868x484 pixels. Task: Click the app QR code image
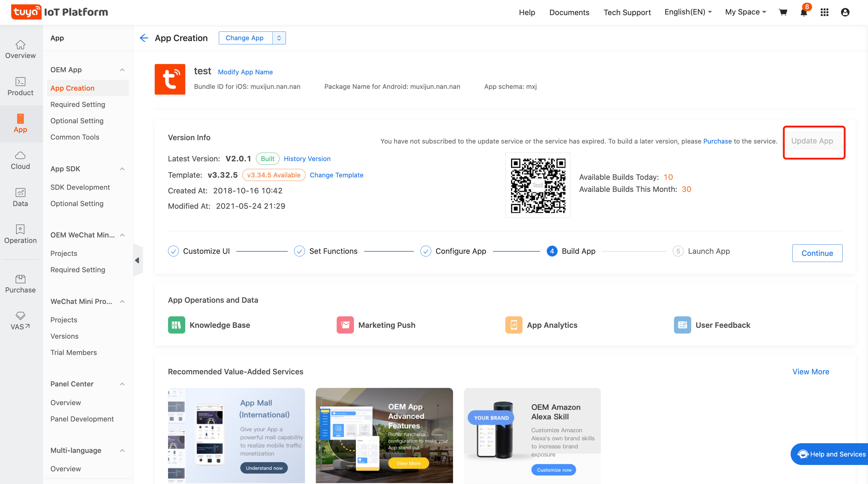pos(538,185)
